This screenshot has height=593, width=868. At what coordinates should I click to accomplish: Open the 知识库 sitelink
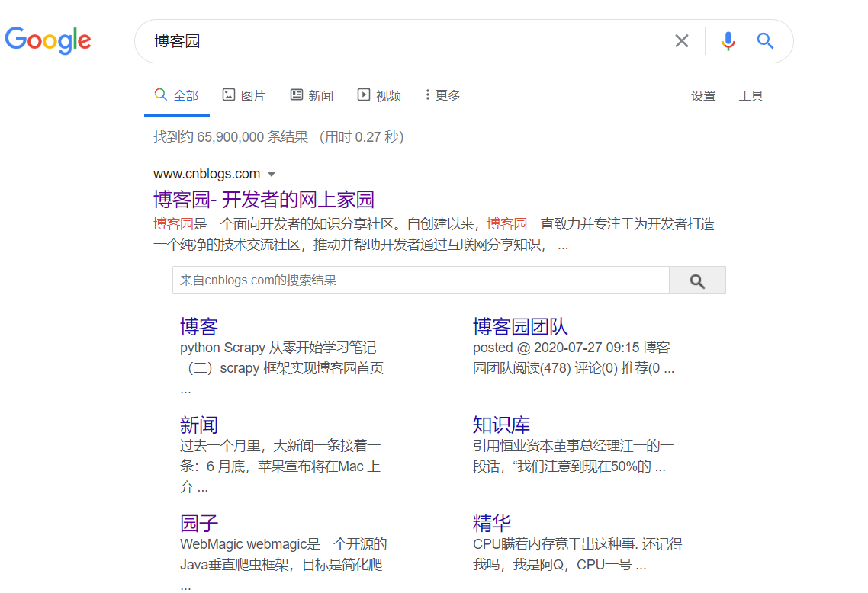coord(501,425)
